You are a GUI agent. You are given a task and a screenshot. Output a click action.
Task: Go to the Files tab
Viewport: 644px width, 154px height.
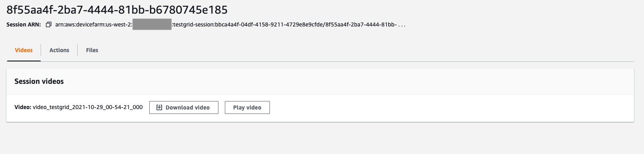tap(92, 50)
